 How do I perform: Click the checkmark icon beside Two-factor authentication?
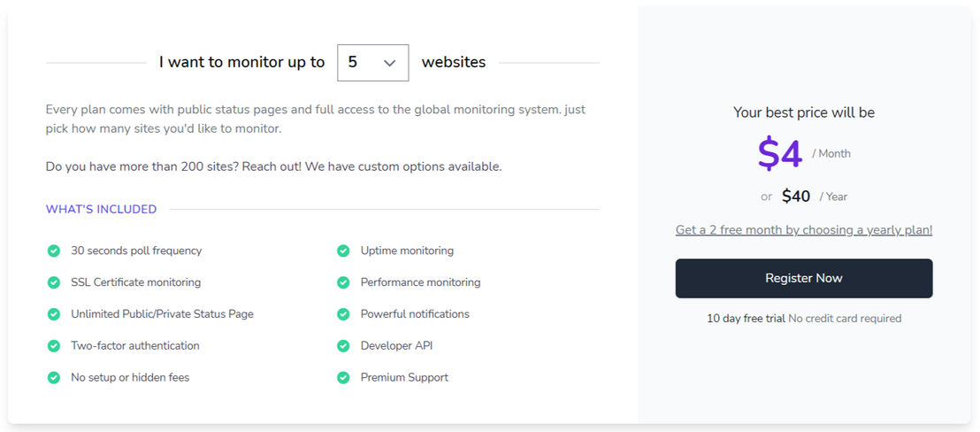tap(54, 346)
